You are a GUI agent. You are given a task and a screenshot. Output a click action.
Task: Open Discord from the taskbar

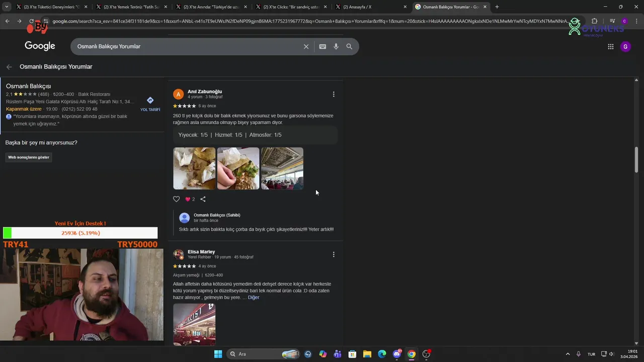(x=397, y=354)
